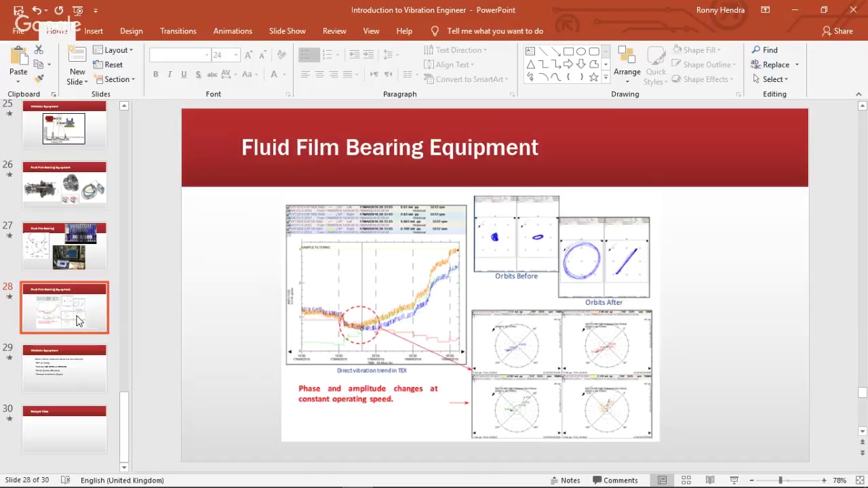Open Customize Quick Access Toolbar arrow

96,11
